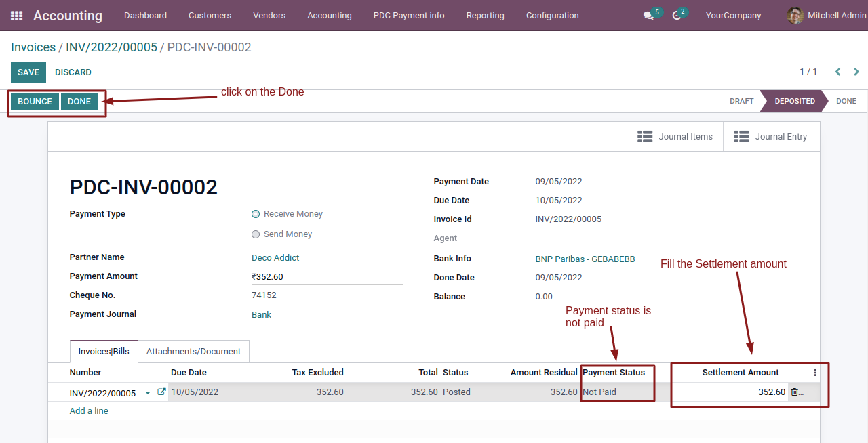
Task: Go to next record with right chevron
Action: pos(856,72)
